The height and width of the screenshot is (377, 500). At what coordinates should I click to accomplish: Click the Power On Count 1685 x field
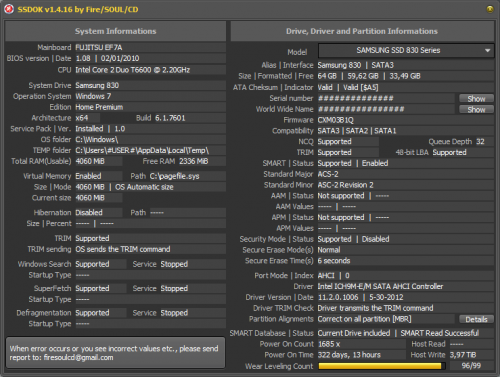[361, 344]
